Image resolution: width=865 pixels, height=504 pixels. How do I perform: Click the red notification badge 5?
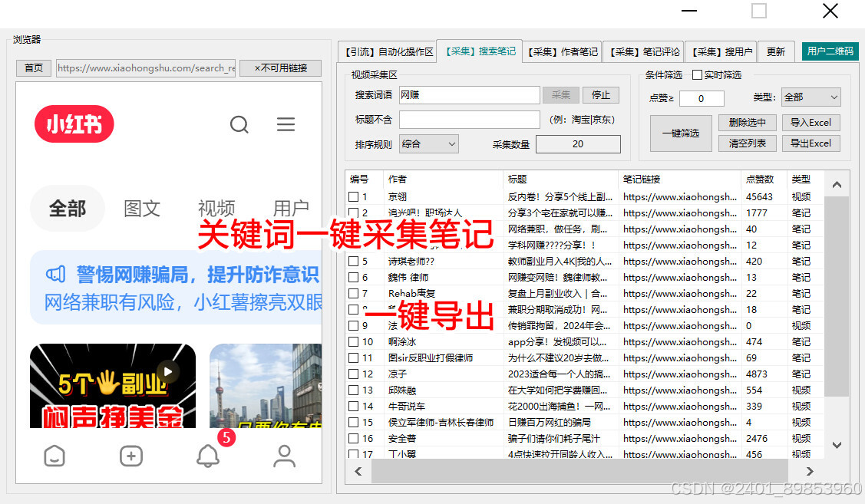226,438
